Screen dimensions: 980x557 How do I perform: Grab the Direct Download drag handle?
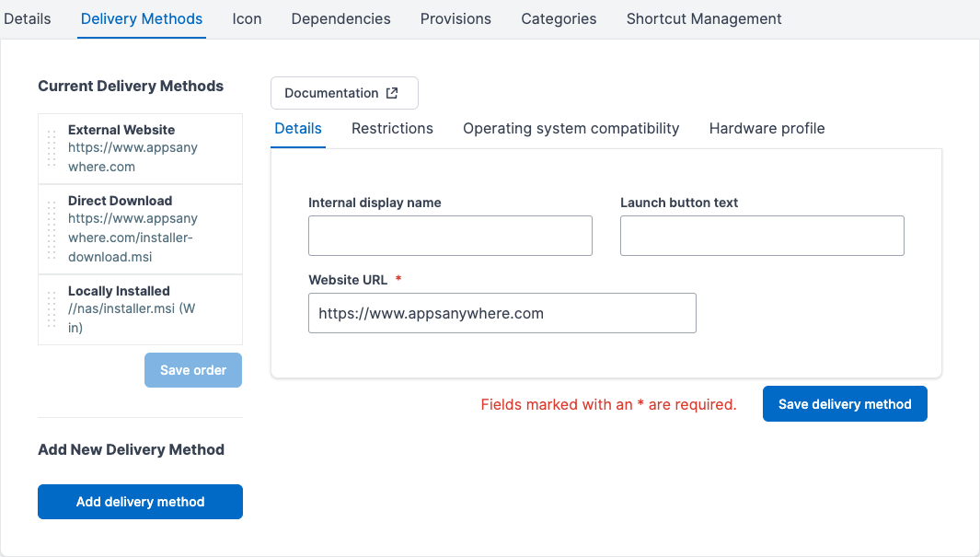52,228
